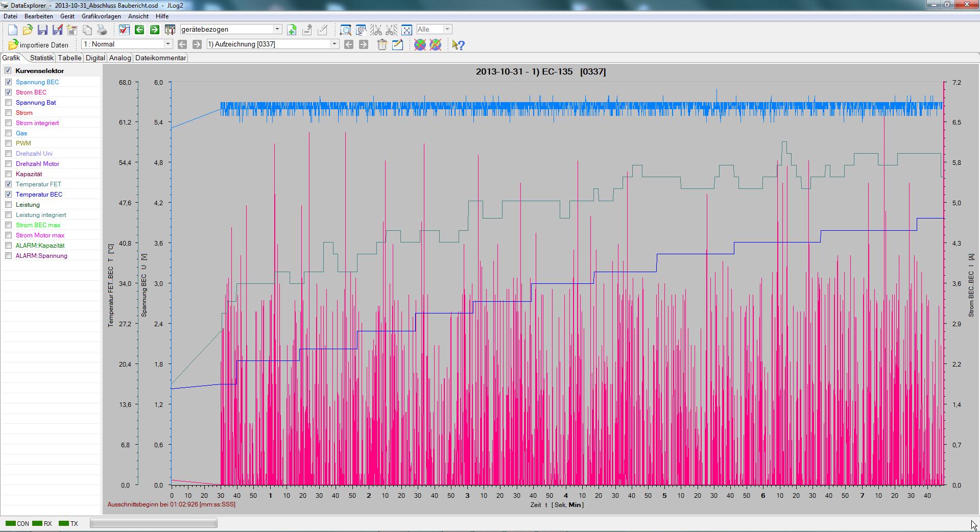This screenshot has width=980, height=532.
Task: Switch to the Analog tab
Action: (x=120, y=58)
